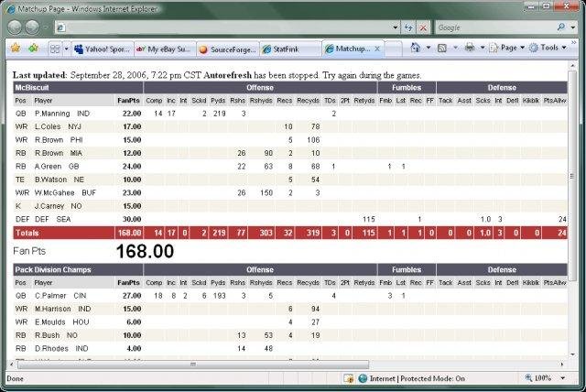Click the Internet zone globe icon

[363, 378]
